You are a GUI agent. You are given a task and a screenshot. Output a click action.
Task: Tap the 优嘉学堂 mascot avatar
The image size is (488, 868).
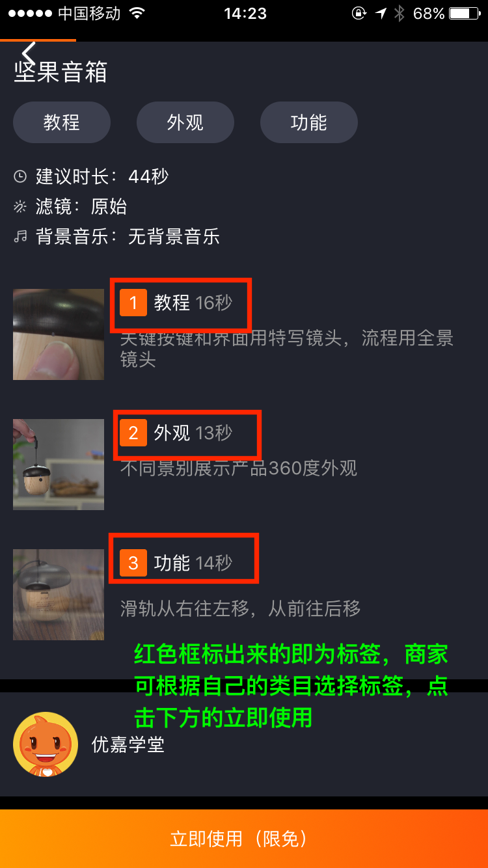(46, 744)
